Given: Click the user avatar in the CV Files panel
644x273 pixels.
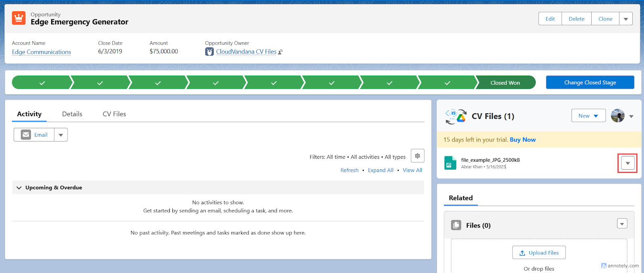Looking at the screenshot, I should 617,116.
